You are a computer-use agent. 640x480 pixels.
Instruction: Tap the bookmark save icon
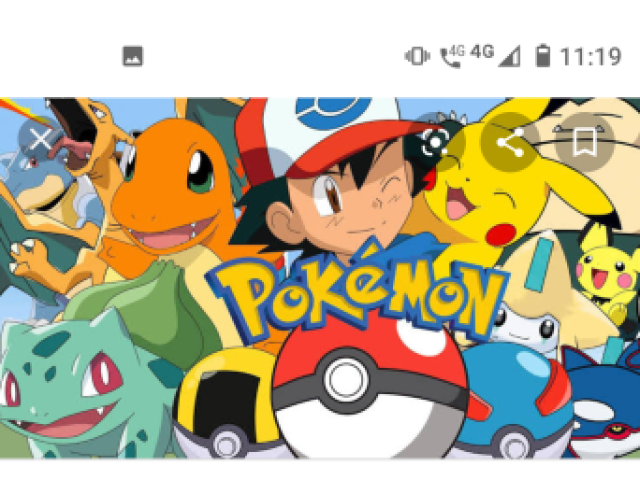pos(585,142)
